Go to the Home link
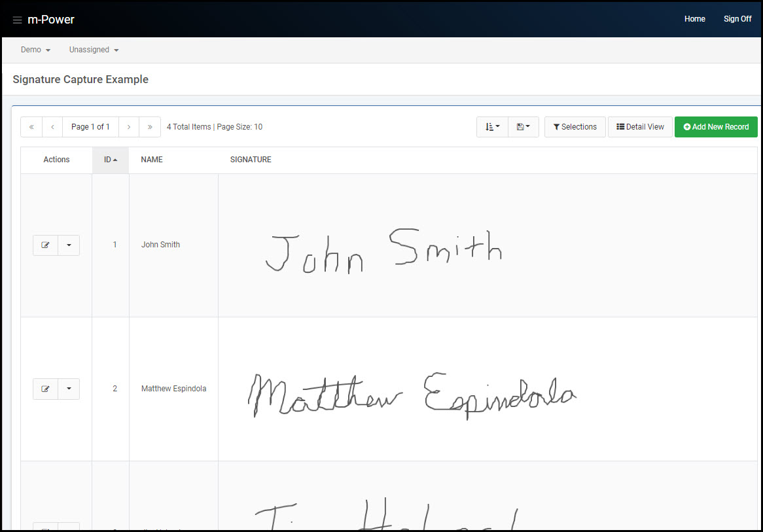The height and width of the screenshot is (532, 763). 694,19
